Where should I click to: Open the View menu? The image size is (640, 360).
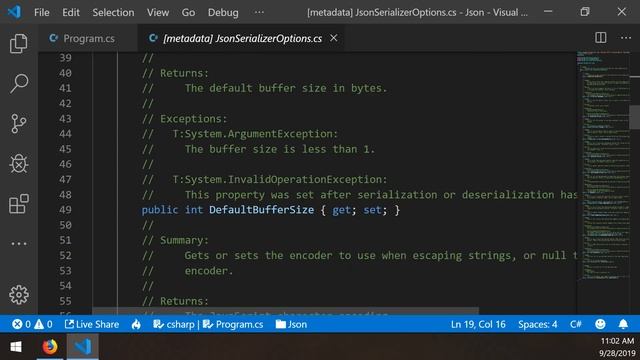pyautogui.click(x=158, y=12)
